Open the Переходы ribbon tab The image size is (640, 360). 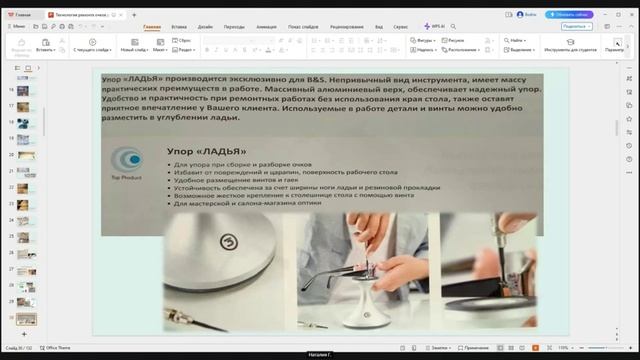(x=234, y=27)
